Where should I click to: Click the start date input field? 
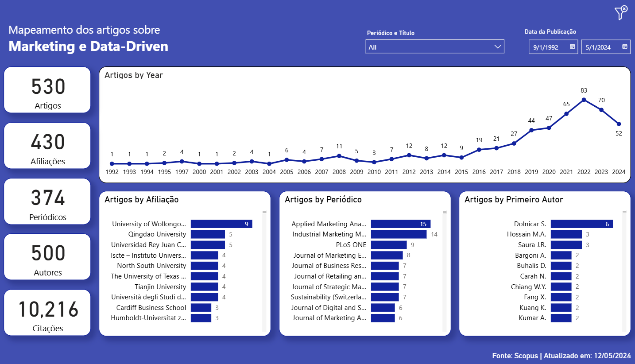[x=549, y=46]
